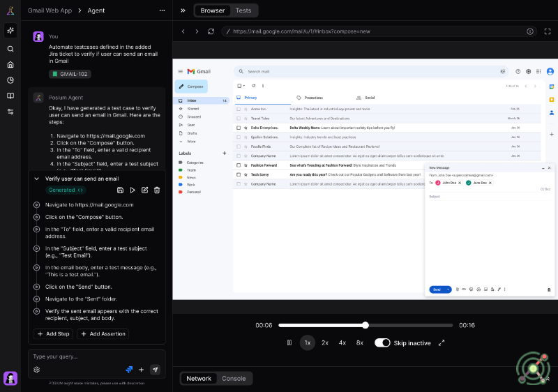Reload the browser preview page

pos(211,31)
